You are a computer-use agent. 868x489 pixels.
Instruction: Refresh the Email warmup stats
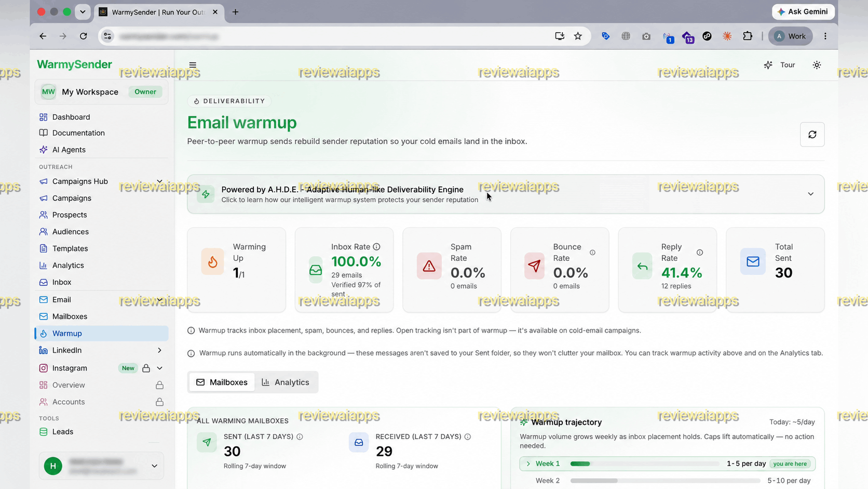pyautogui.click(x=812, y=135)
